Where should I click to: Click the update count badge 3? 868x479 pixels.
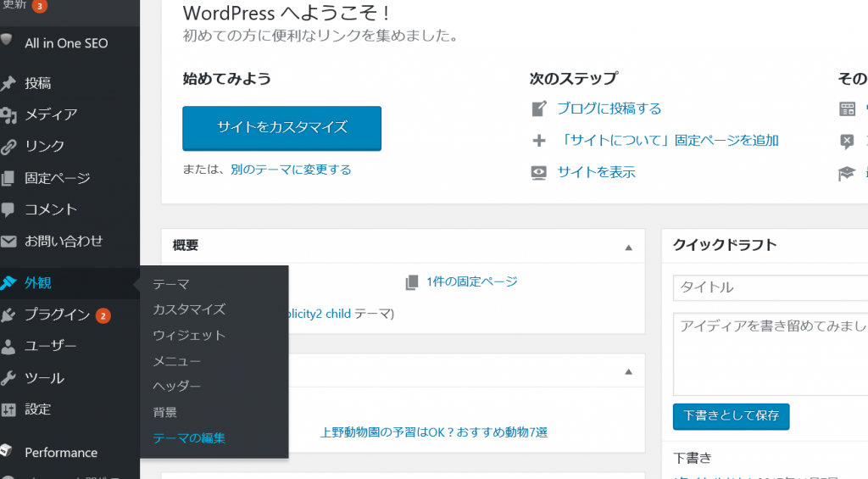pos(39,6)
